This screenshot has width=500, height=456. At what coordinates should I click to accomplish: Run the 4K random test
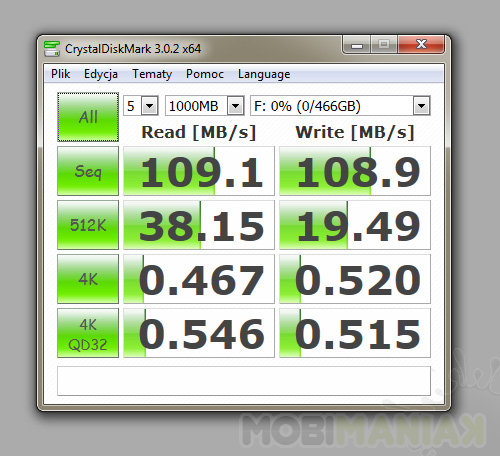[88, 279]
